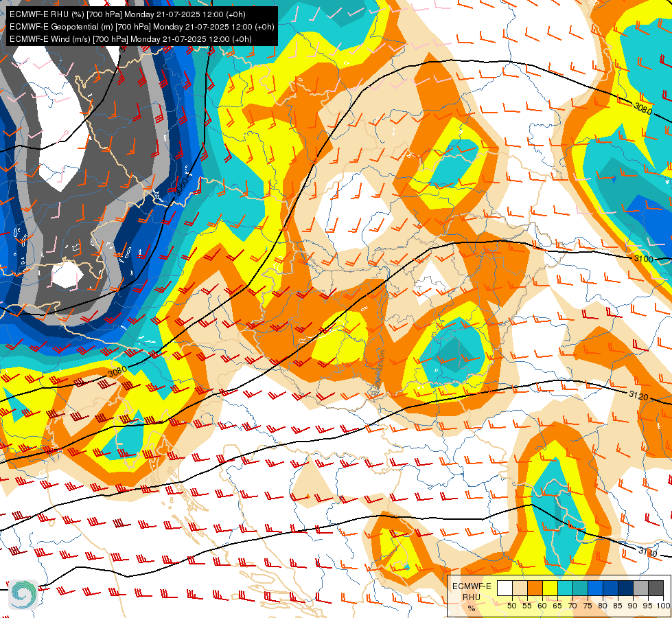This screenshot has width=672, height=618.
Task: Select the beige 50–55 legend swatch
Action: (520, 588)
